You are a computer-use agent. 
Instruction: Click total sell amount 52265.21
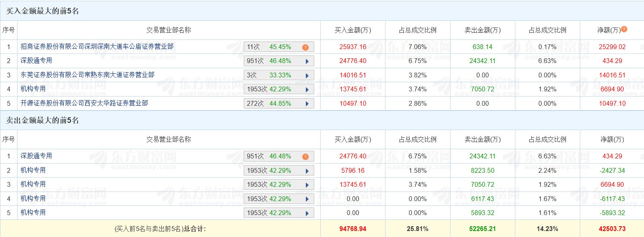(x=482, y=229)
